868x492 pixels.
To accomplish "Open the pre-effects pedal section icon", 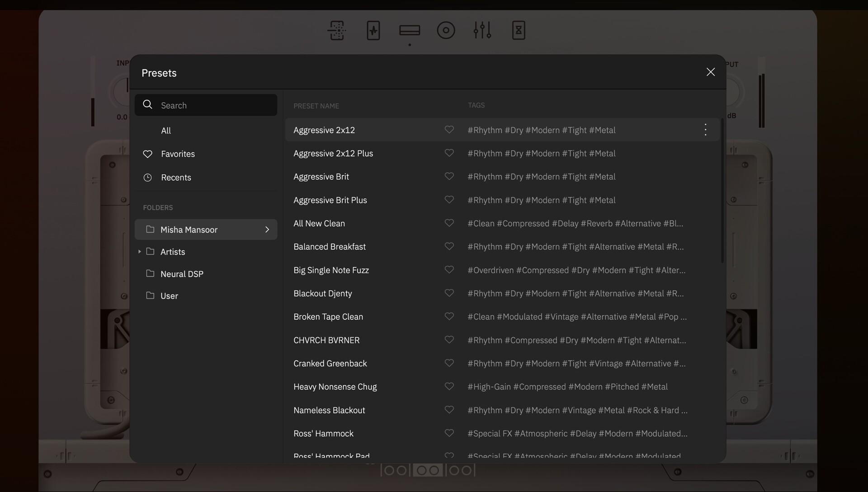I will pos(373,30).
